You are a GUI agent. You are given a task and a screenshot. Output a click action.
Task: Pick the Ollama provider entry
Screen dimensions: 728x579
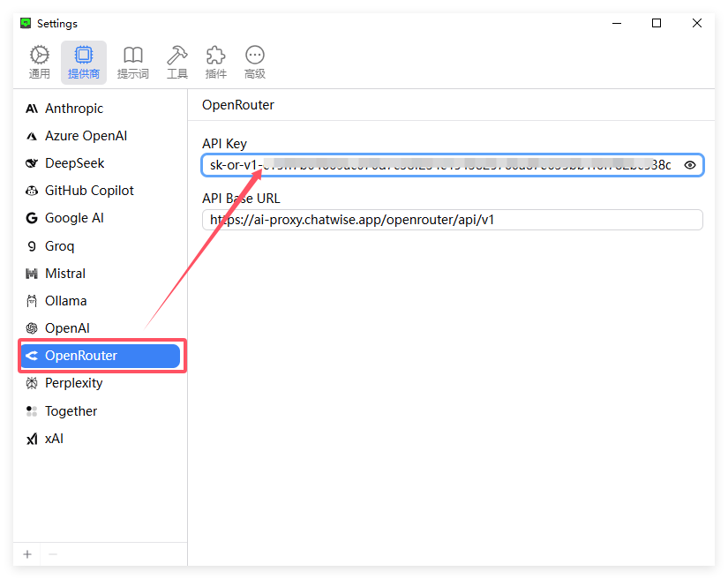coord(66,301)
